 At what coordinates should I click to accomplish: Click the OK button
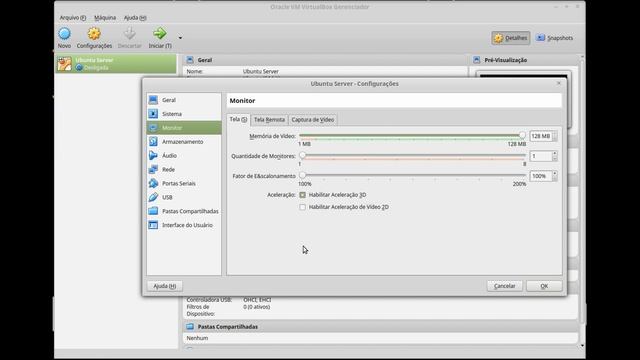click(x=544, y=286)
